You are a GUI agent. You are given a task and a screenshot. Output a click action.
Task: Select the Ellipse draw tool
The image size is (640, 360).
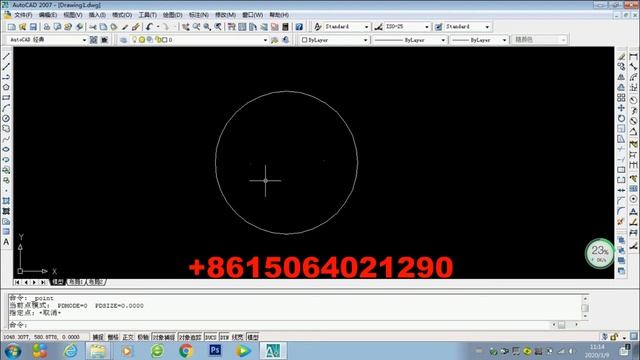tap(6, 149)
